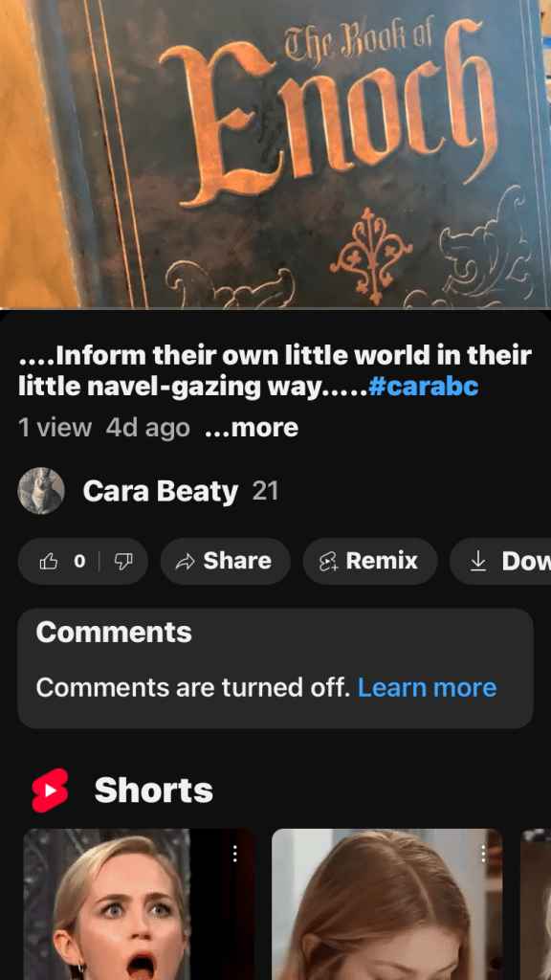Open options menu on first Short
Image resolution: width=551 pixels, height=980 pixels.
point(235,854)
